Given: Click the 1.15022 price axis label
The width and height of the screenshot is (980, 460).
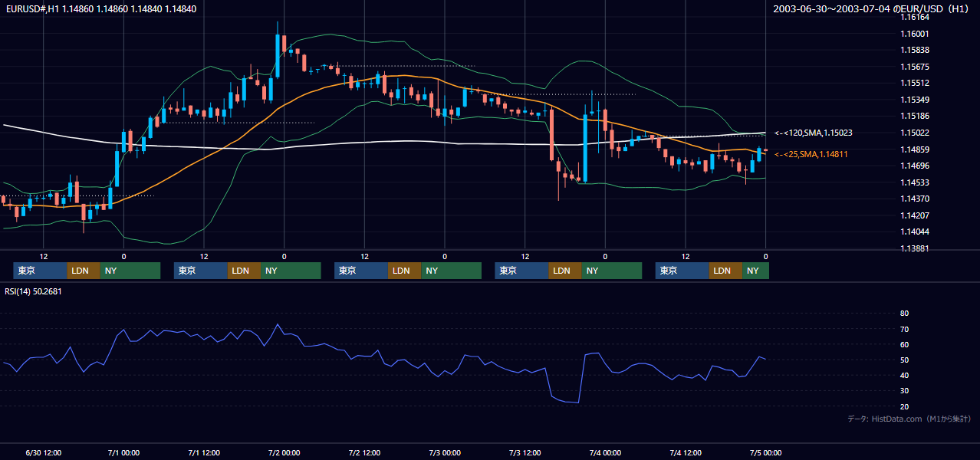Looking at the screenshot, I should coord(915,133).
